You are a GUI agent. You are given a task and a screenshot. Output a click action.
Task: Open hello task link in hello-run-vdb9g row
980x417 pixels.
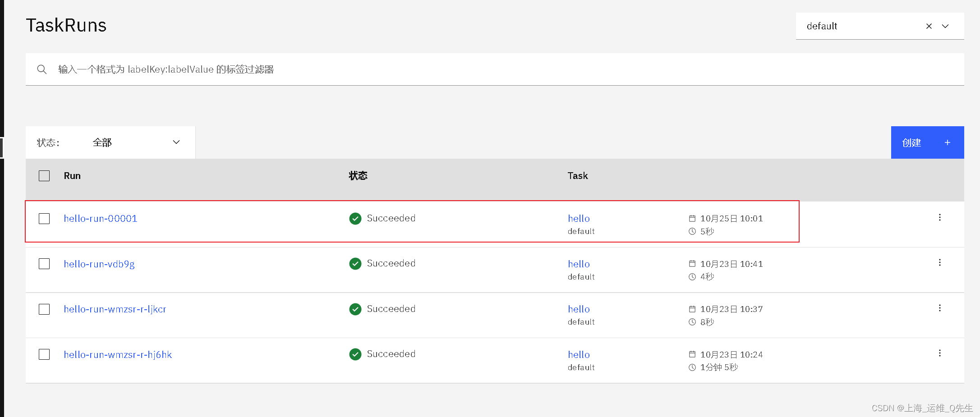coord(579,264)
